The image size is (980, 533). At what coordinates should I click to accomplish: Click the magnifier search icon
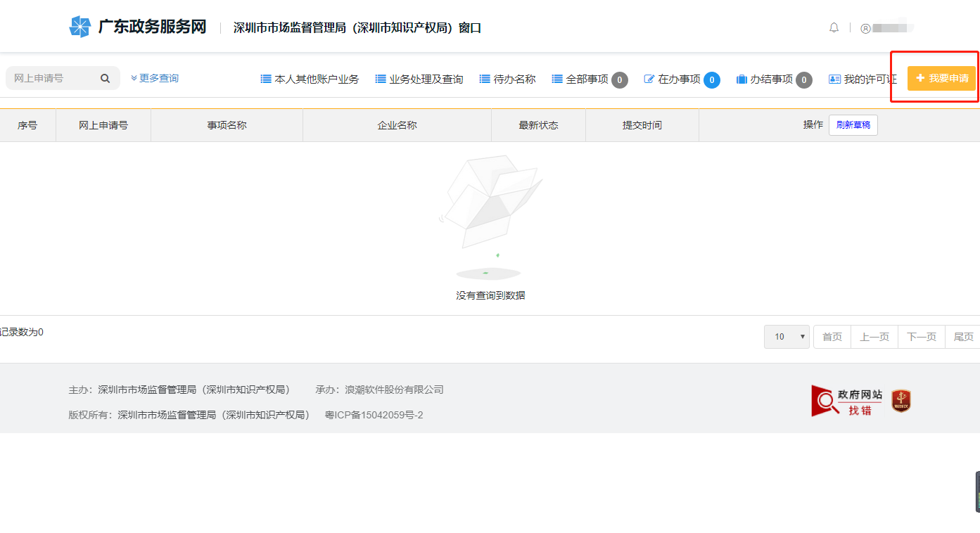[105, 78]
